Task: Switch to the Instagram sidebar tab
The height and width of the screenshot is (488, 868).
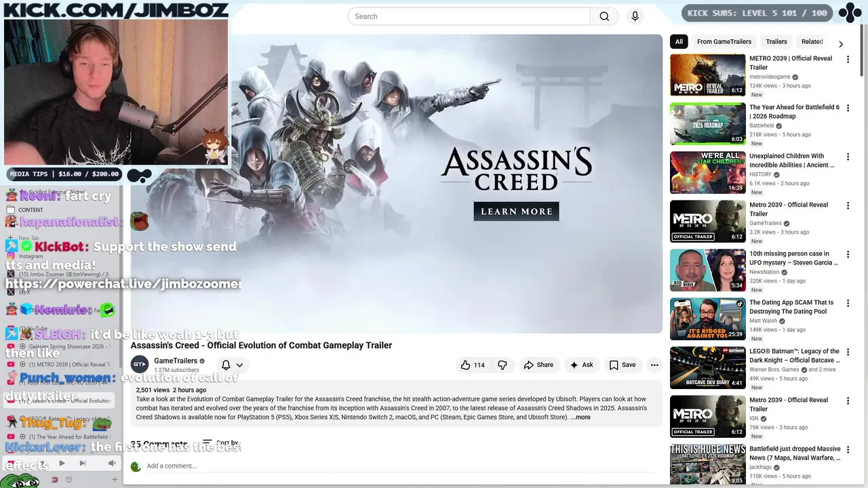Action: pos(31,256)
